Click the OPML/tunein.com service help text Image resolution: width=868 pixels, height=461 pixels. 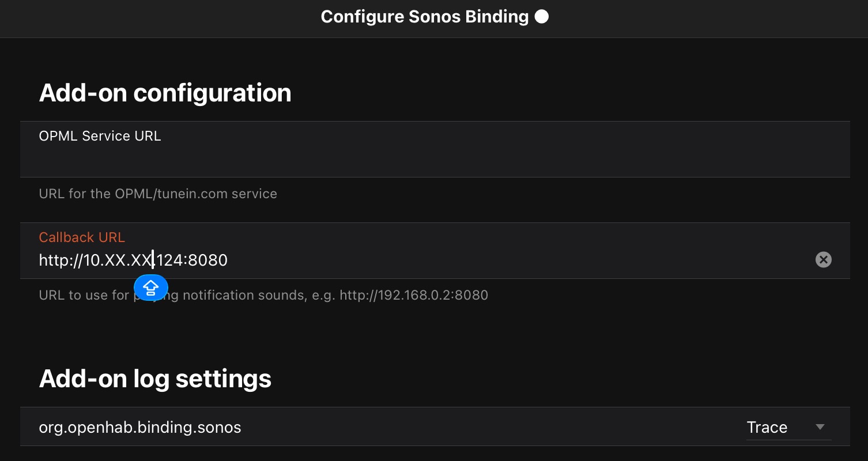coord(158,194)
